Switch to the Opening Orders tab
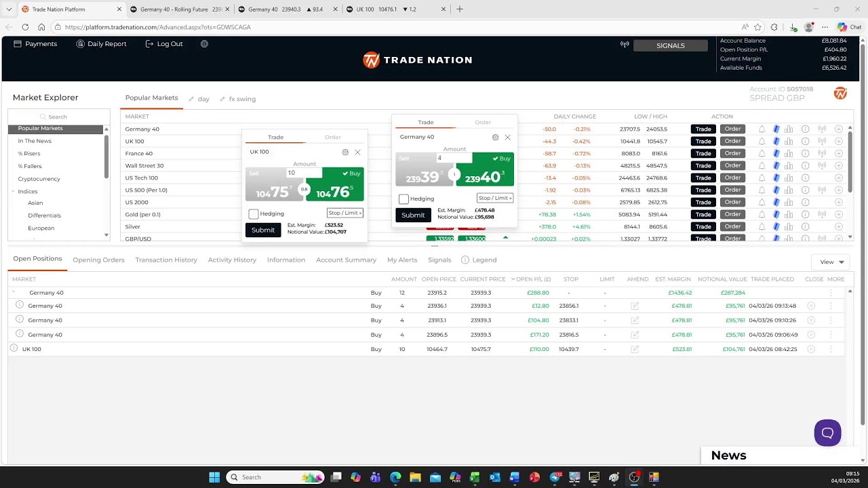Screen dimensions: 868x488 pos(98,260)
